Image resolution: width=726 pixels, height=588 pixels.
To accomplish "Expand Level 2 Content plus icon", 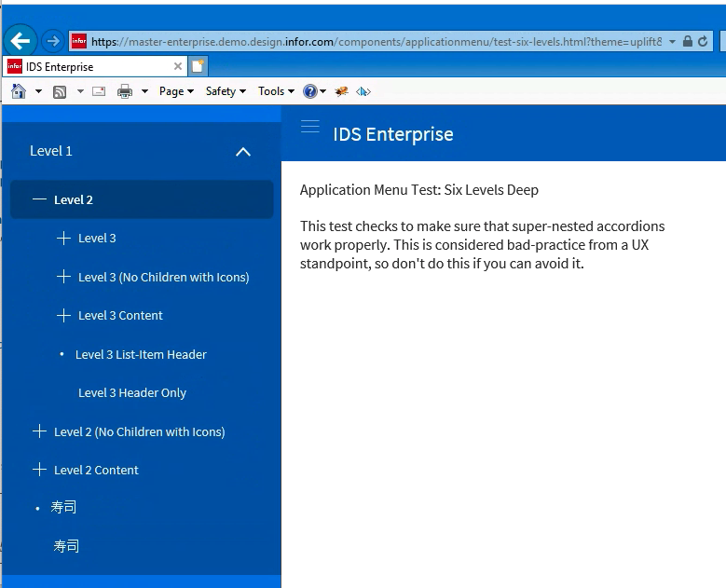I will [40, 470].
